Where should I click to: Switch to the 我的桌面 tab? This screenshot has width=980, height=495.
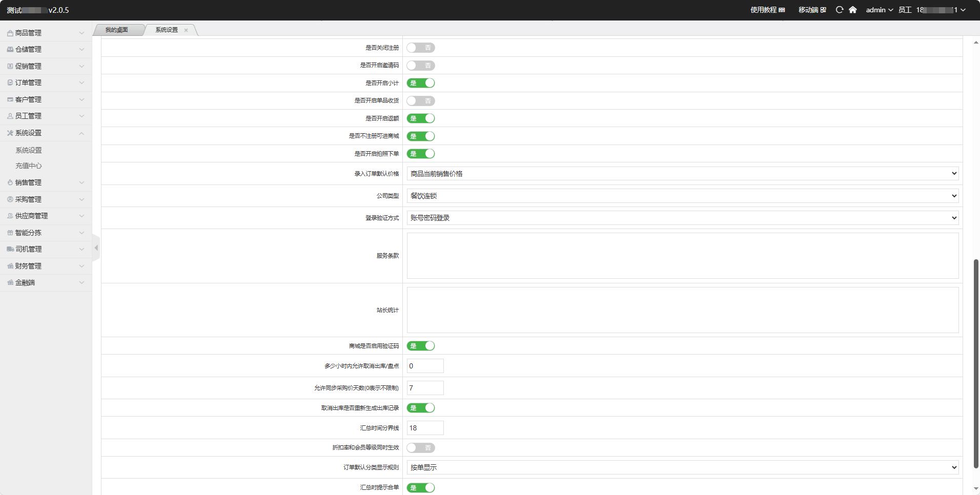pos(117,30)
